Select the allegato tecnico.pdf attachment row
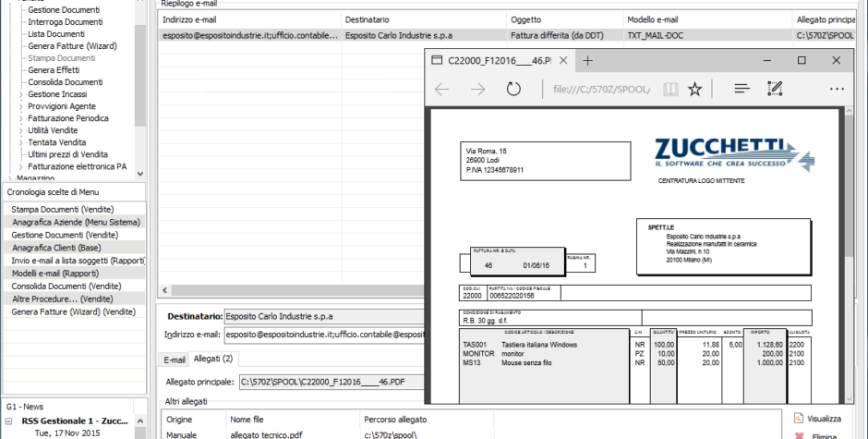 (x=471, y=435)
